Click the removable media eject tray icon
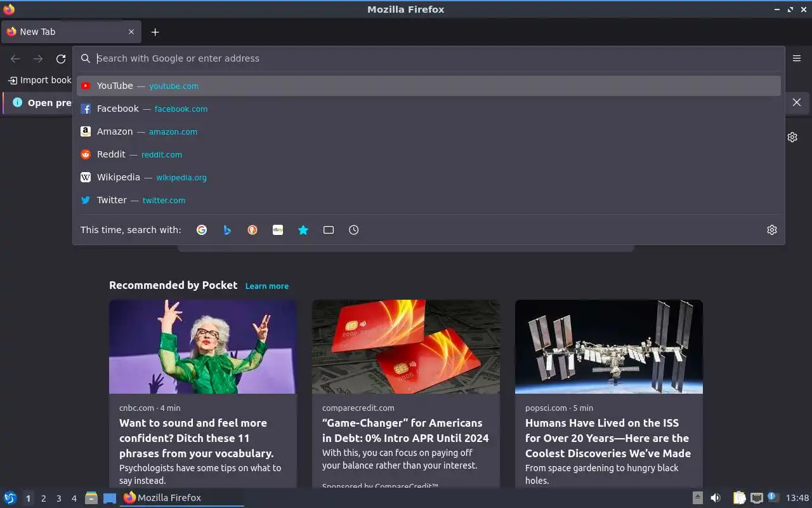 [698, 498]
